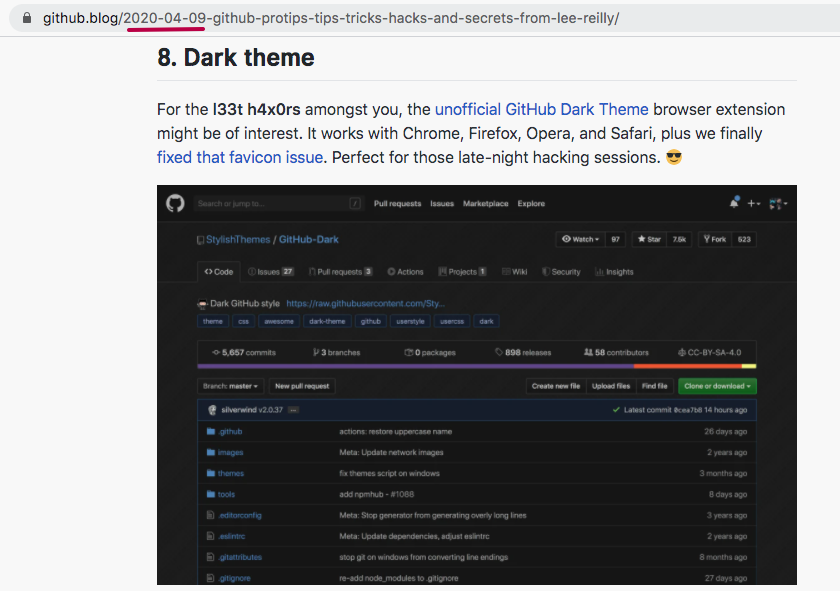
Task: Select the Code tab
Action: pyautogui.click(x=219, y=272)
